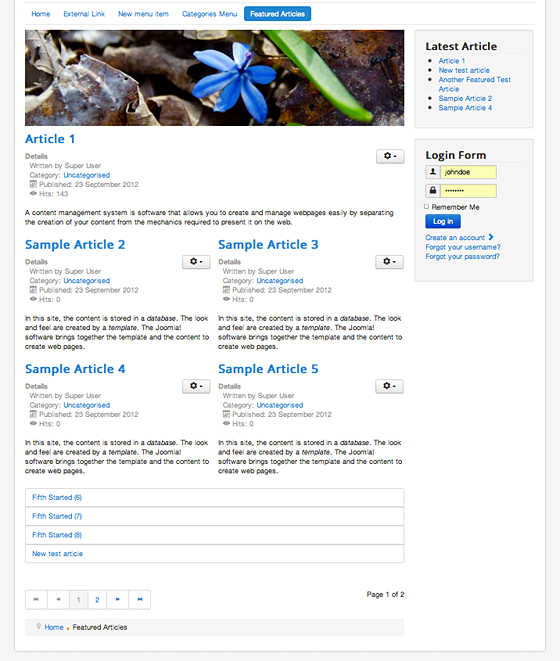Open the gear dropdown for Article 1
Viewport: 560px width, 661px height.
[x=390, y=156]
